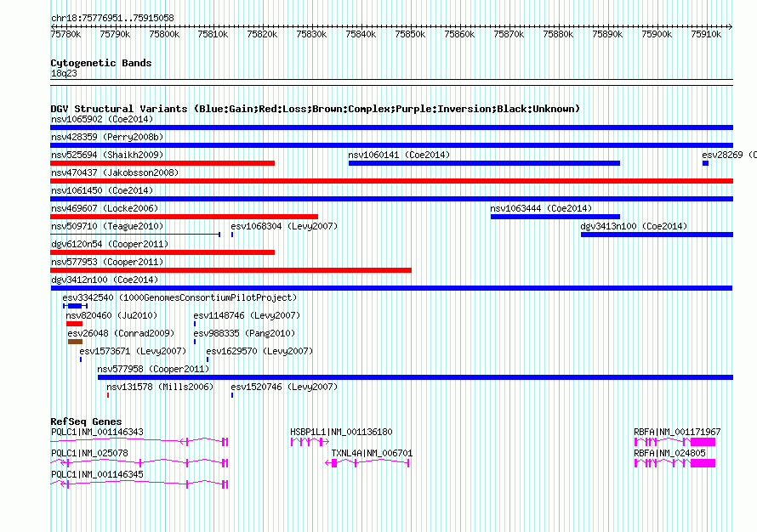
Task: Click the 75820k ruler tick label
Action: (x=262, y=34)
